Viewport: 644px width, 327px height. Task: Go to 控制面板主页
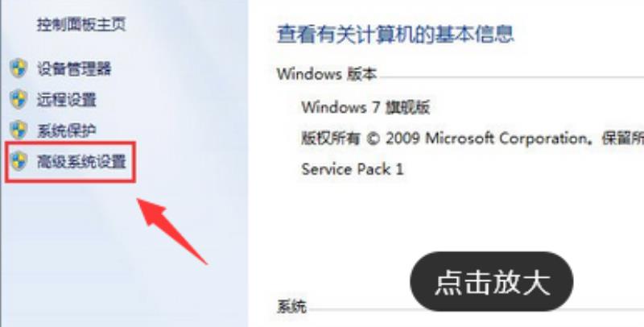coord(81,24)
